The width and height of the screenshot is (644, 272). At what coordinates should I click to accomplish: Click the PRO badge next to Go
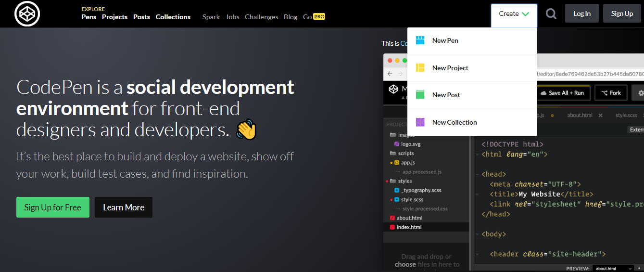tap(319, 16)
